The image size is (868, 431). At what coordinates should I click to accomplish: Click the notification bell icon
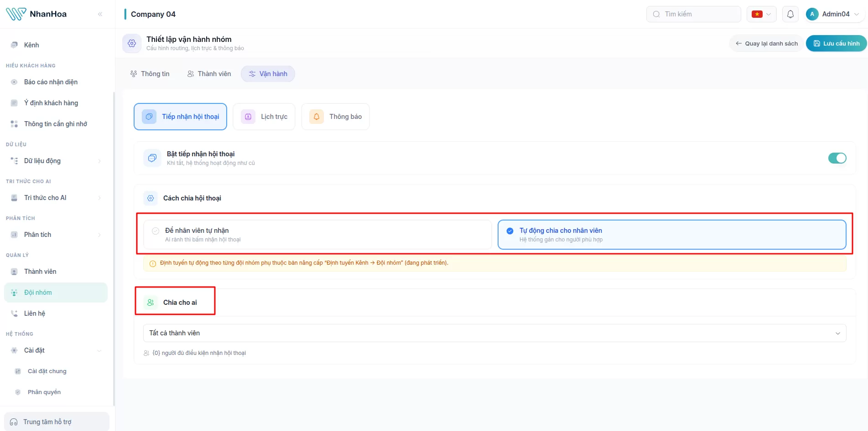click(790, 14)
